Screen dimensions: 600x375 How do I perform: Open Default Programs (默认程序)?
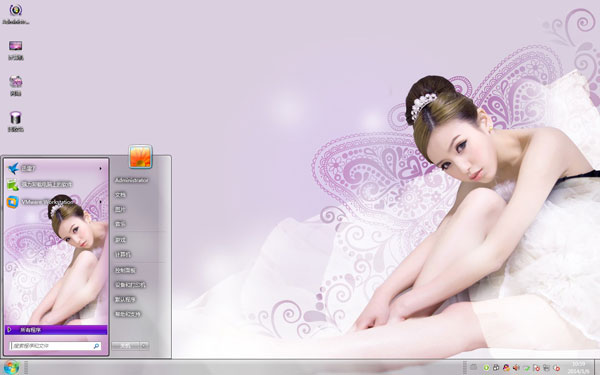click(x=125, y=299)
